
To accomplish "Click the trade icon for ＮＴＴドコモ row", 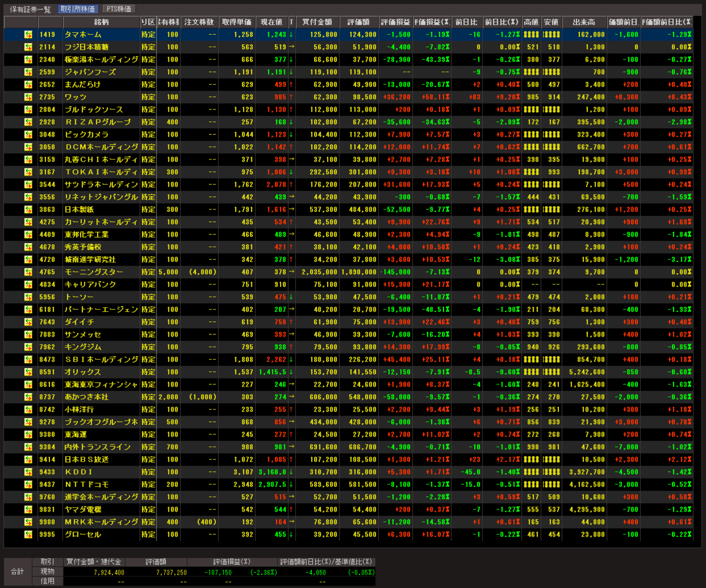I will (x=28, y=485).
